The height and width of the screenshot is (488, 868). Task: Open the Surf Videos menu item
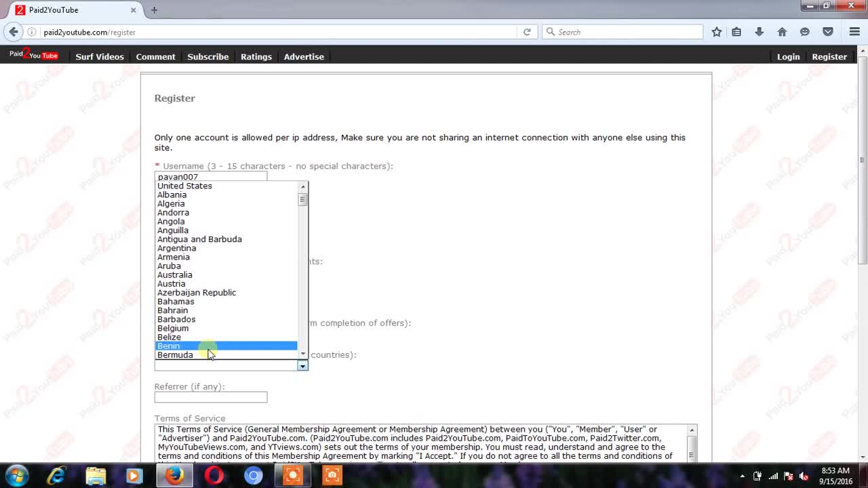[x=100, y=56]
